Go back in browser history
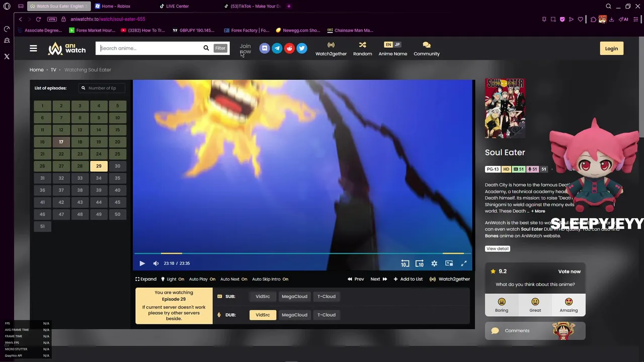The height and width of the screenshot is (362, 644). (20, 19)
